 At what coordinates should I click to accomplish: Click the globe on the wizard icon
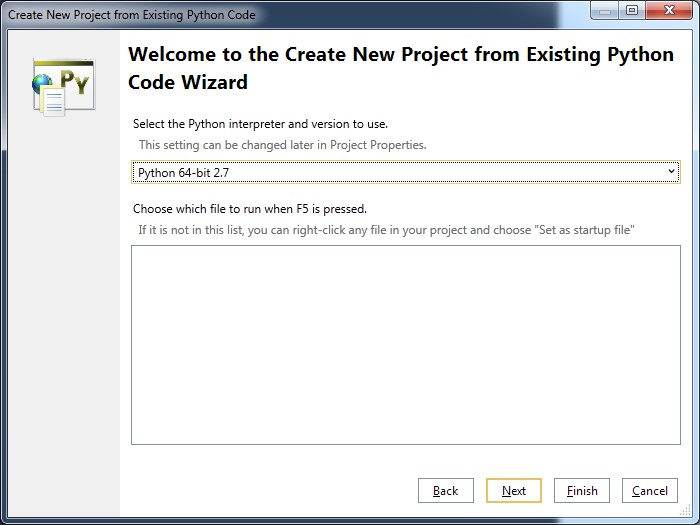[42, 86]
